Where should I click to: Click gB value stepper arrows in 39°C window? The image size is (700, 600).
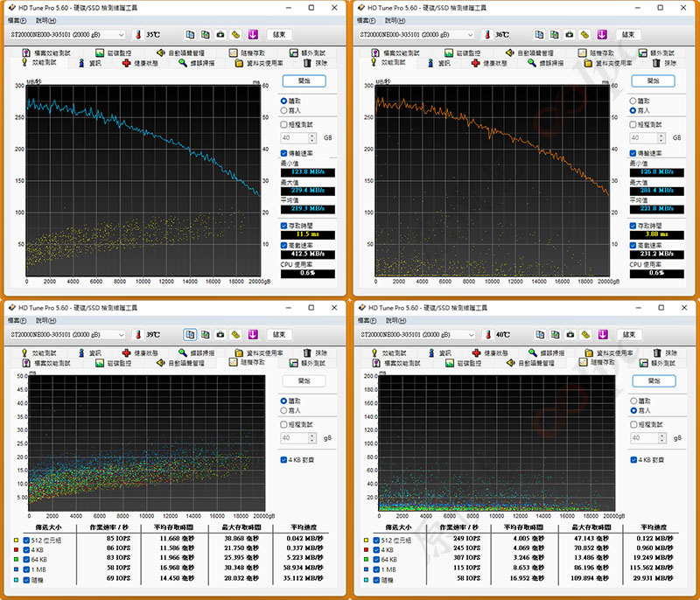[312, 437]
